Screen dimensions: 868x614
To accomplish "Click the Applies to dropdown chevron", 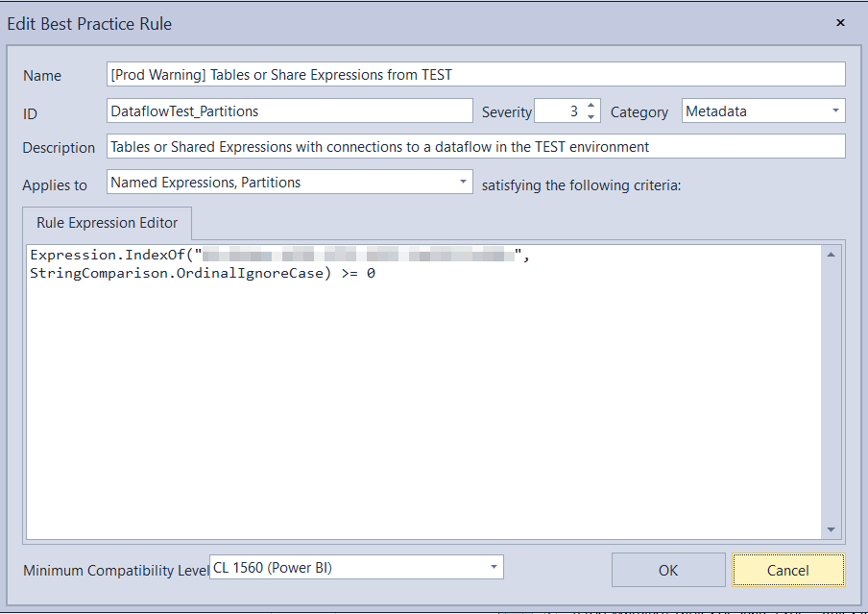I will (x=462, y=182).
